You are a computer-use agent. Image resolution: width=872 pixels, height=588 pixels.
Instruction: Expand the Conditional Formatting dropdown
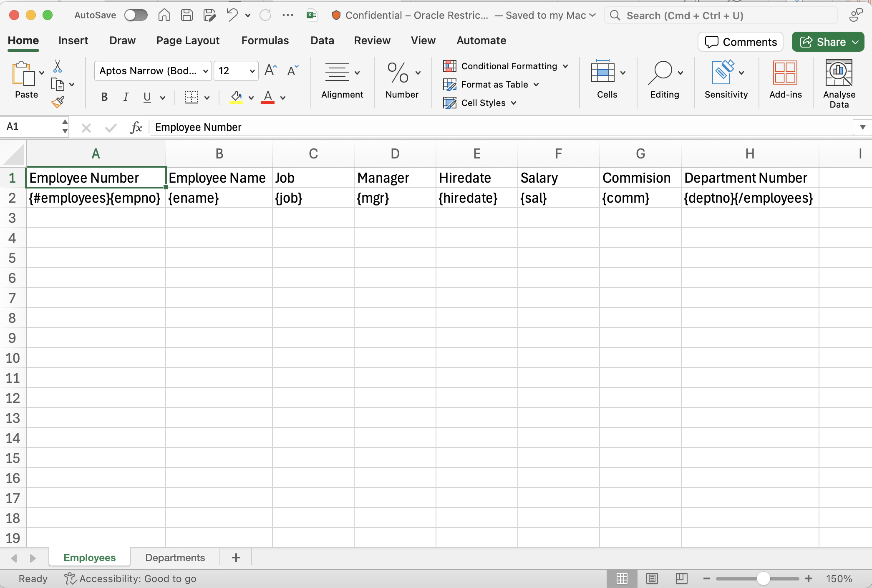(x=565, y=66)
